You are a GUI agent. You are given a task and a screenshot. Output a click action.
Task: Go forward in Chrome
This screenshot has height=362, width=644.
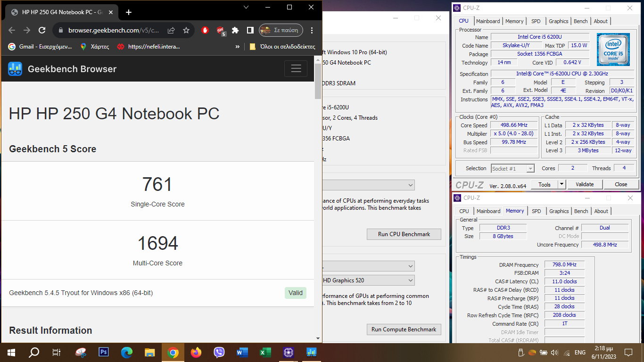[x=27, y=30]
